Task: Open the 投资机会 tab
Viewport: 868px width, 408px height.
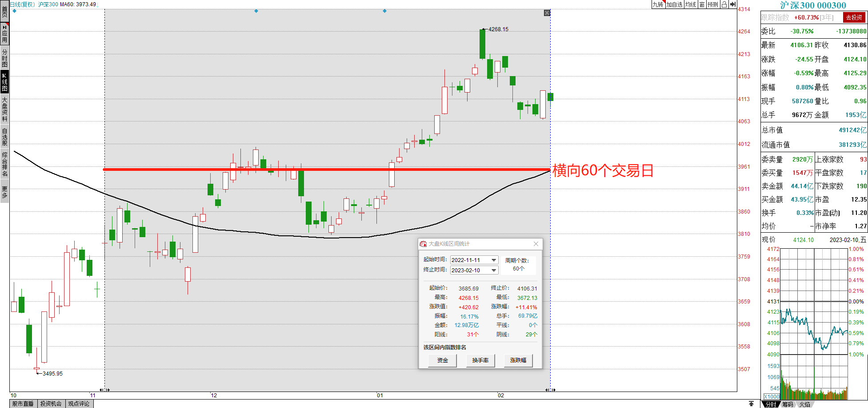Action: point(51,404)
